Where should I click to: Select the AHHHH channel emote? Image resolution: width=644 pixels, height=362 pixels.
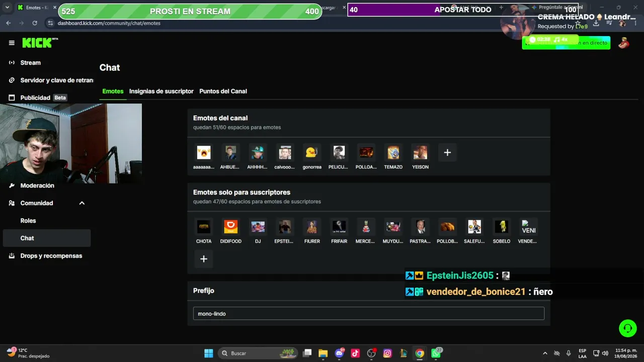258,152
